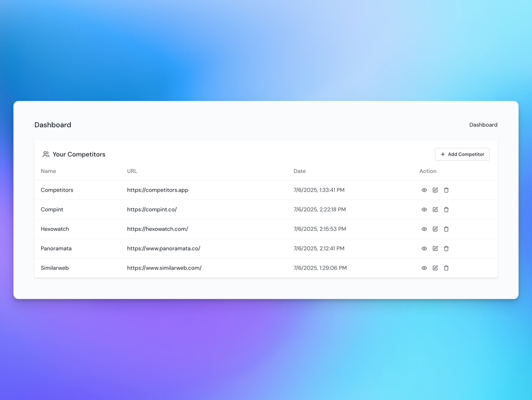Open the https://www.panoramata.co/ URL

[x=164, y=248]
